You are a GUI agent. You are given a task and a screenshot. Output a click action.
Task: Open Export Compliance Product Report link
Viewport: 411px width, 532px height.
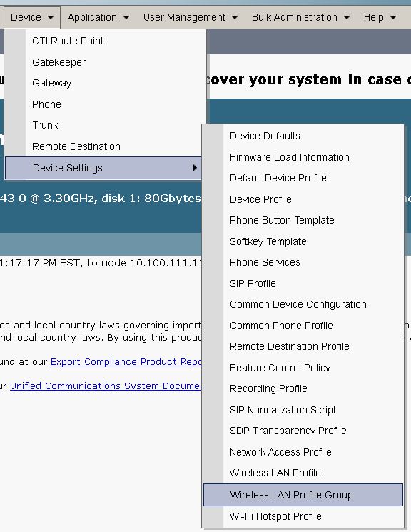click(x=126, y=362)
